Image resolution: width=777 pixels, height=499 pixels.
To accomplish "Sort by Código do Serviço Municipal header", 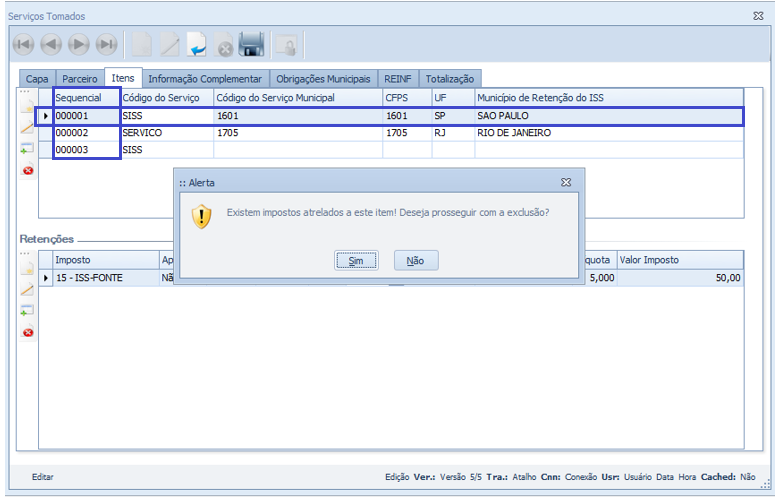I will pos(298,98).
